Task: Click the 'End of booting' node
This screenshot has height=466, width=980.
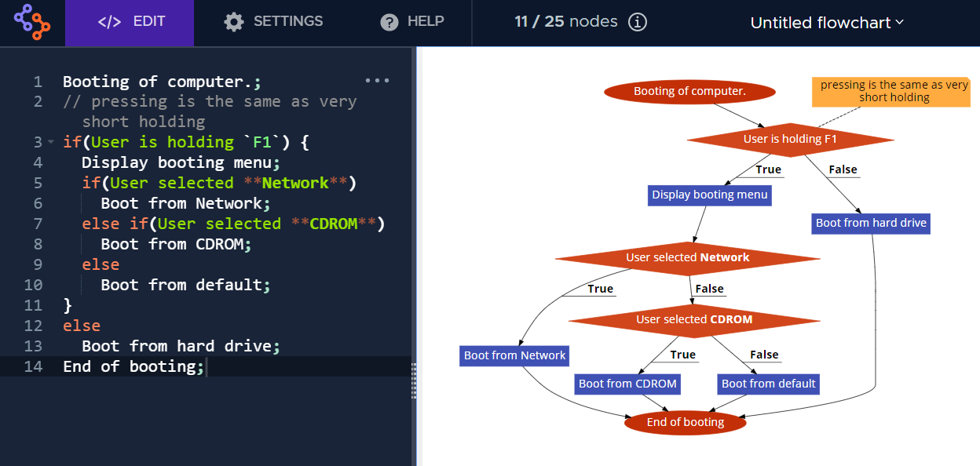Action: coord(684,422)
